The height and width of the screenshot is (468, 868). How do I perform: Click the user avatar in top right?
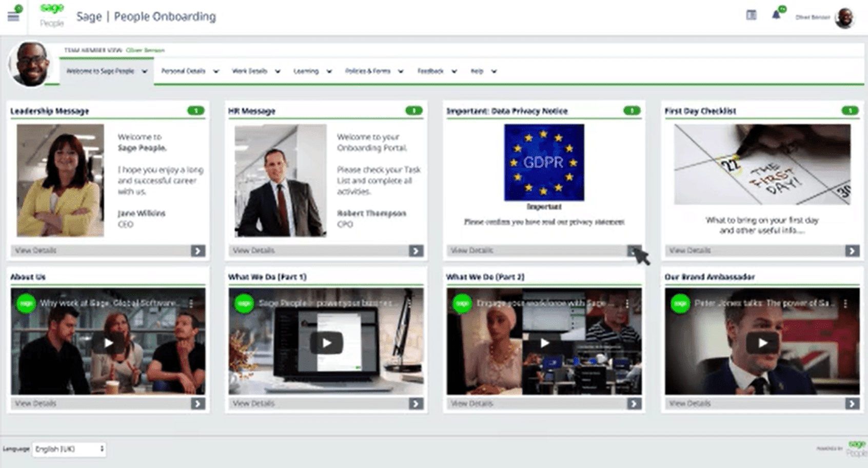click(844, 17)
